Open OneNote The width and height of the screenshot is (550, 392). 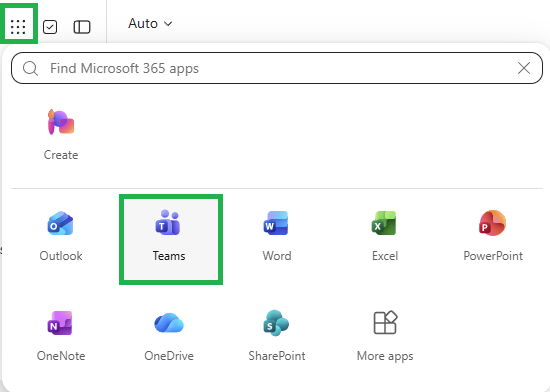pos(61,337)
